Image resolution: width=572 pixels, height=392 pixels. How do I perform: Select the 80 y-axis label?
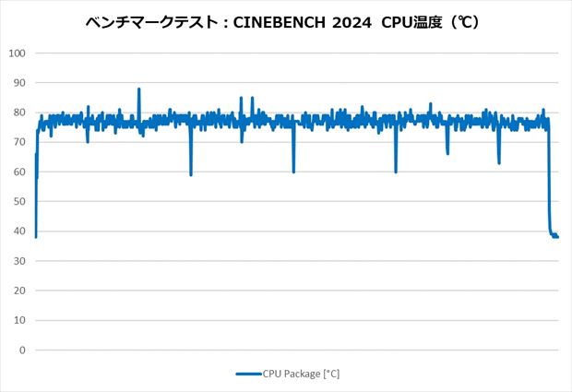coord(18,113)
